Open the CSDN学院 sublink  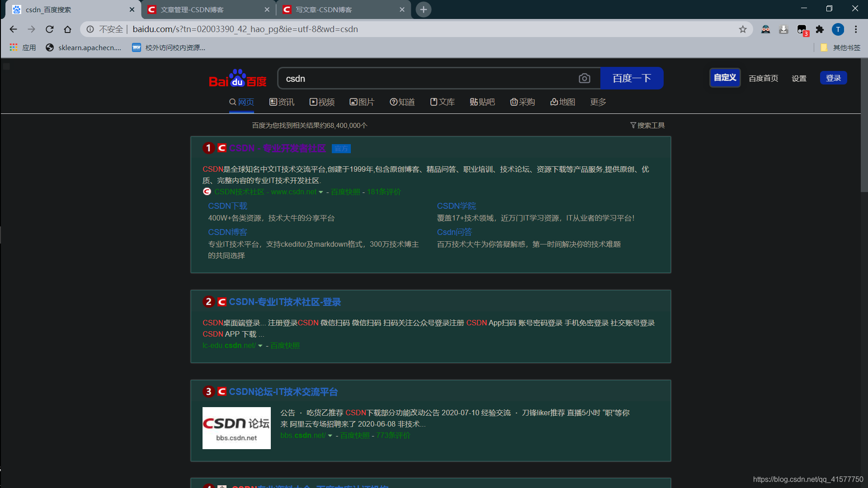tap(456, 206)
